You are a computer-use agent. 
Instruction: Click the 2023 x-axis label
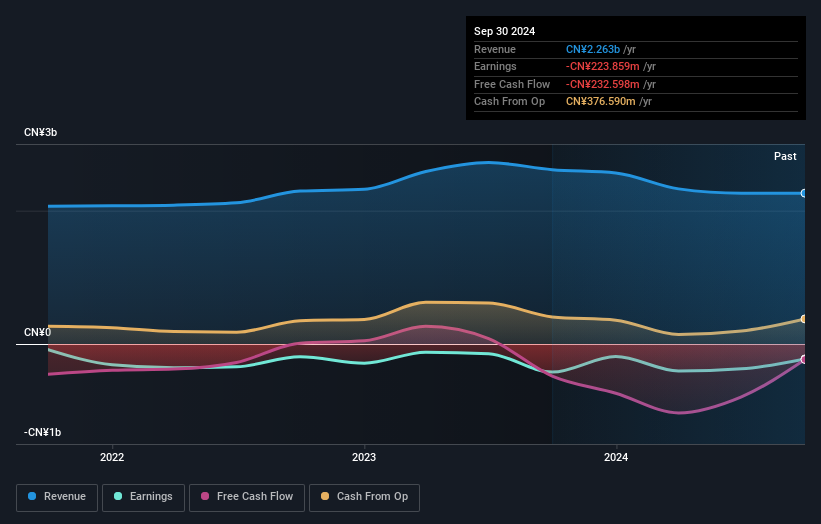364,457
